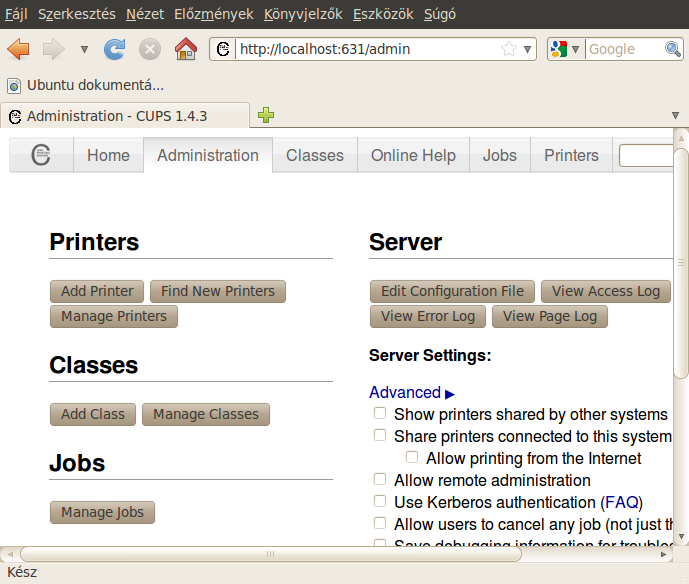Image resolution: width=689 pixels, height=584 pixels.
Task: Expand the Advanced server settings
Action: [x=412, y=392]
